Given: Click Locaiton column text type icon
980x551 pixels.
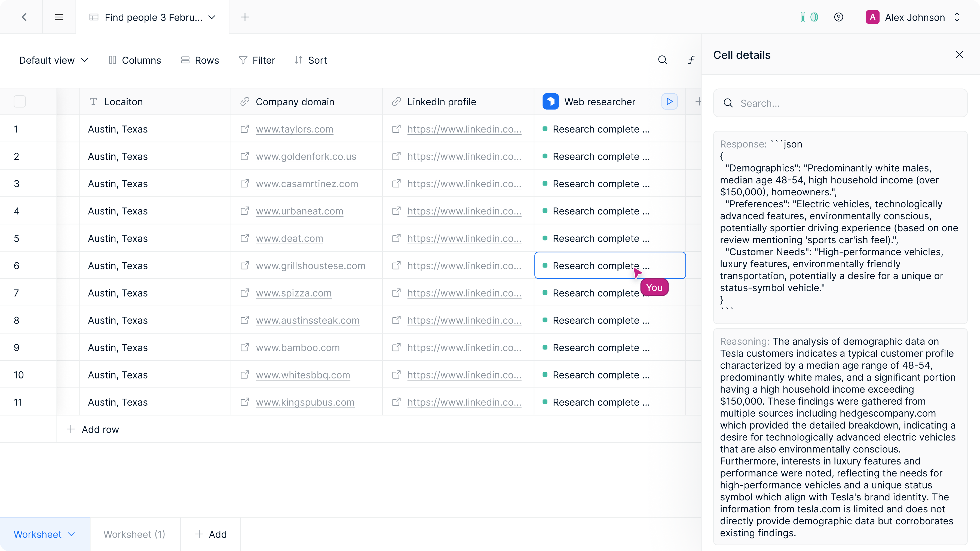Looking at the screenshot, I should pyautogui.click(x=93, y=101).
